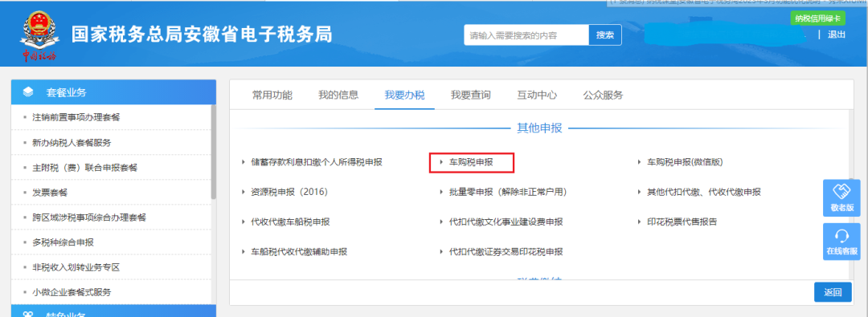Open 车购税申报 link
This screenshot has height=317, width=868.
(471, 162)
